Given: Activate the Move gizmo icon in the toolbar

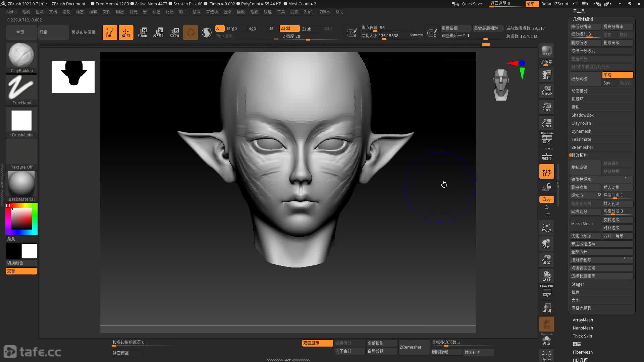Looking at the screenshot, I should point(142,32).
